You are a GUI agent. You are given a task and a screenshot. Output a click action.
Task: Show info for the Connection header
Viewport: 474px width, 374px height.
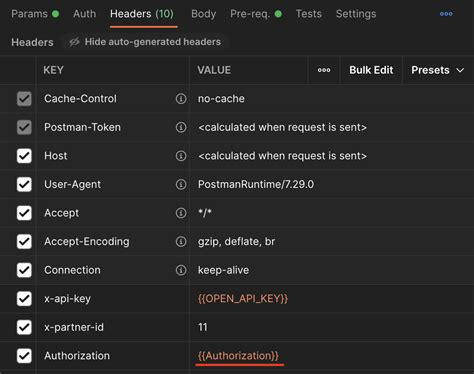(x=181, y=270)
